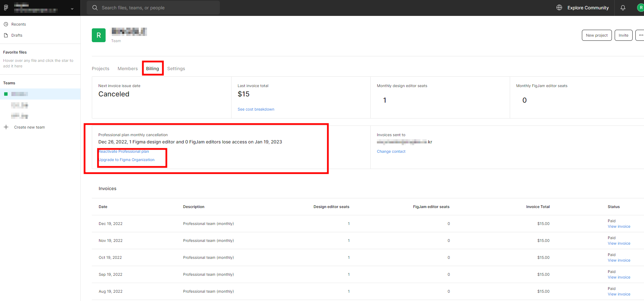Click the Invoice Total column header
Viewport: 644px width, 301px height.
coord(538,207)
